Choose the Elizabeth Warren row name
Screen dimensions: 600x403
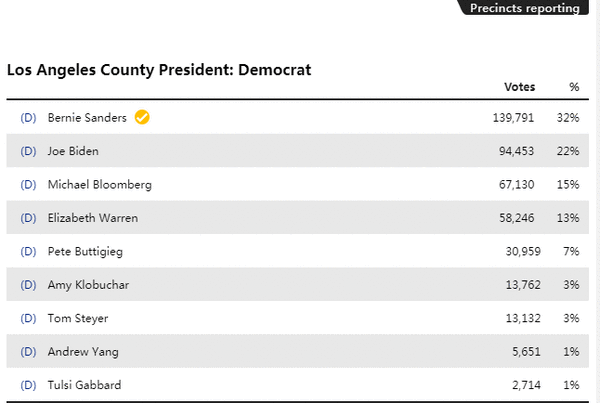pyautogui.click(x=93, y=218)
